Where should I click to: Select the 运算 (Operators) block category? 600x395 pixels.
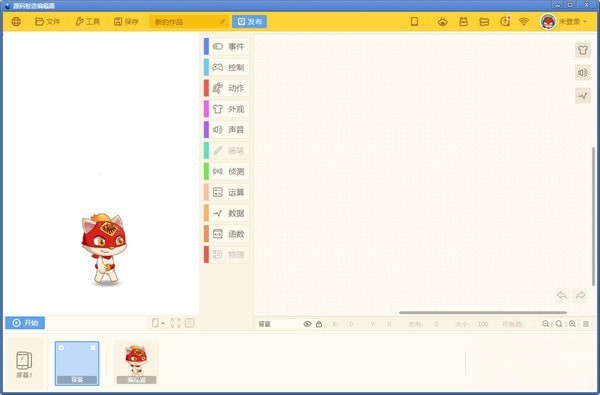tap(227, 192)
